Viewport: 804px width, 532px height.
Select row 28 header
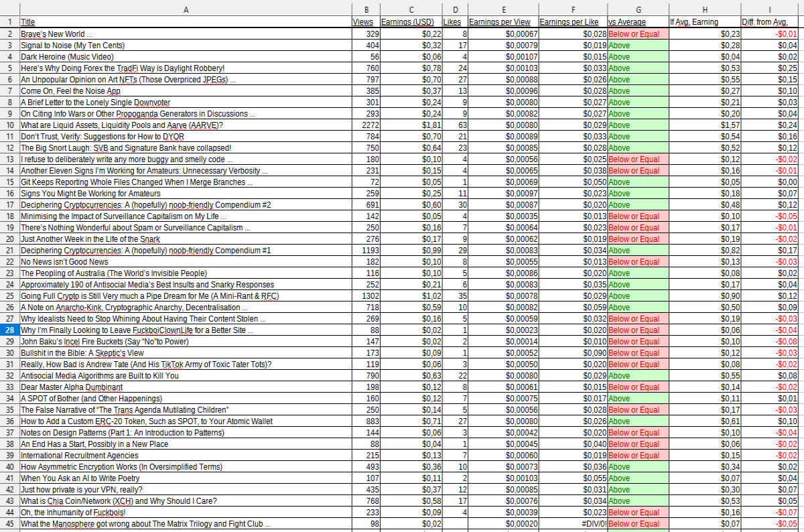pos(9,330)
